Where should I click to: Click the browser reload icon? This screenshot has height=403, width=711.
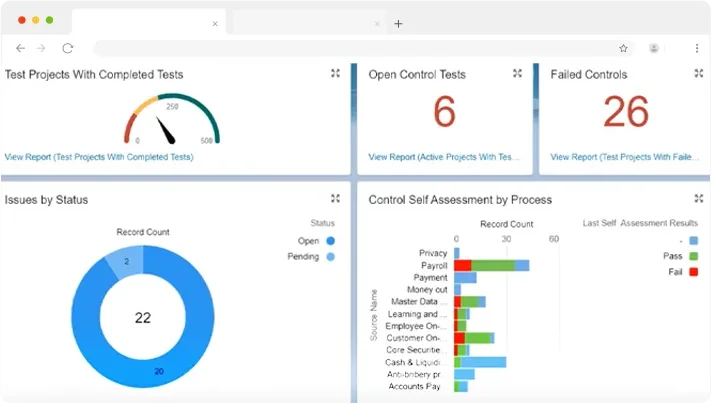68,48
